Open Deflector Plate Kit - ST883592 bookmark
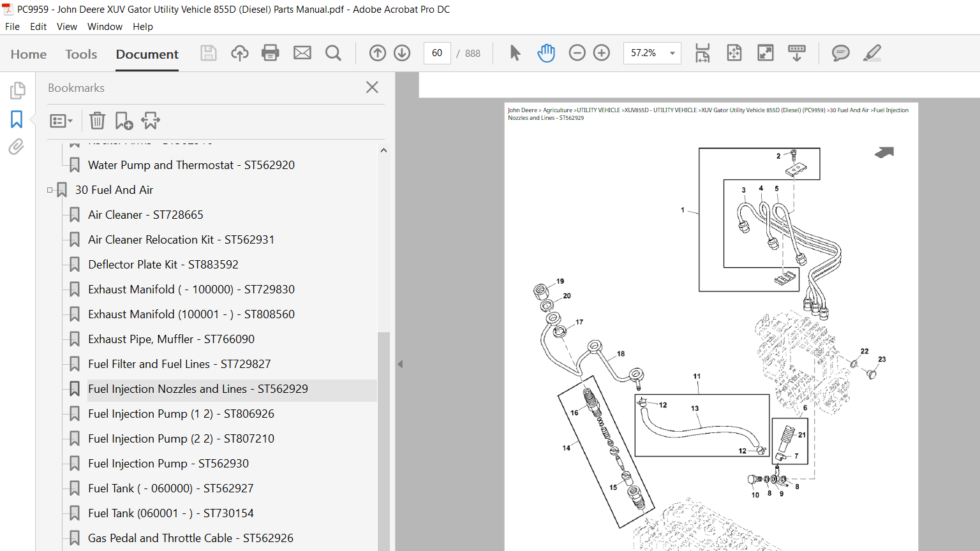This screenshot has width=980, height=551. pyautogui.click(x=163, y=265)
